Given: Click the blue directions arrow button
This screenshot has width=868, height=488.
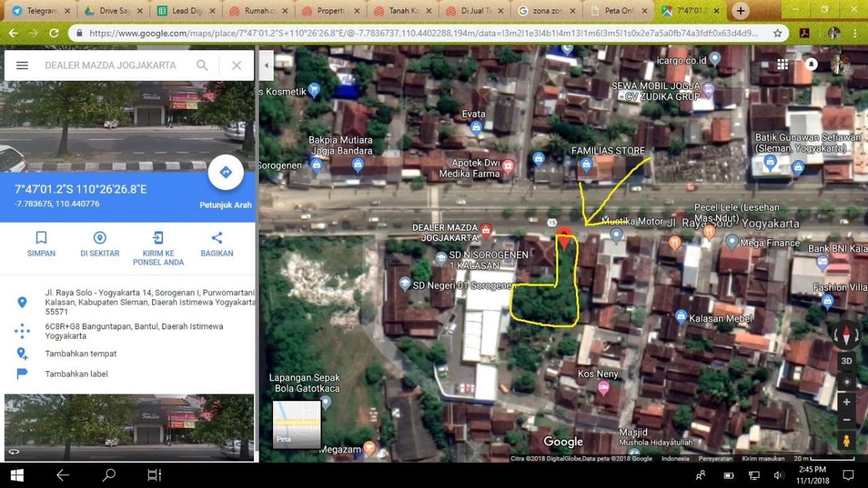Looking at the screenshot, I should [225, 172].
